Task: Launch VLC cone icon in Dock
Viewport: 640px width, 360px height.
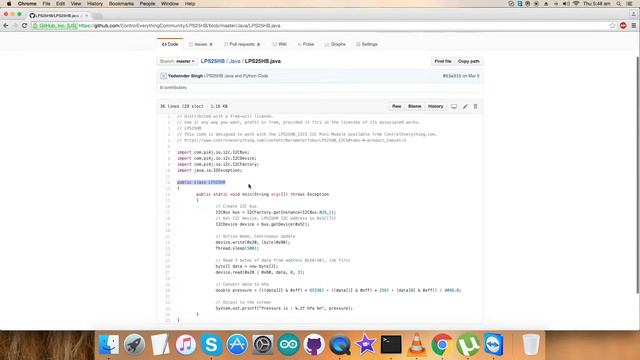Action: (416, 344)
